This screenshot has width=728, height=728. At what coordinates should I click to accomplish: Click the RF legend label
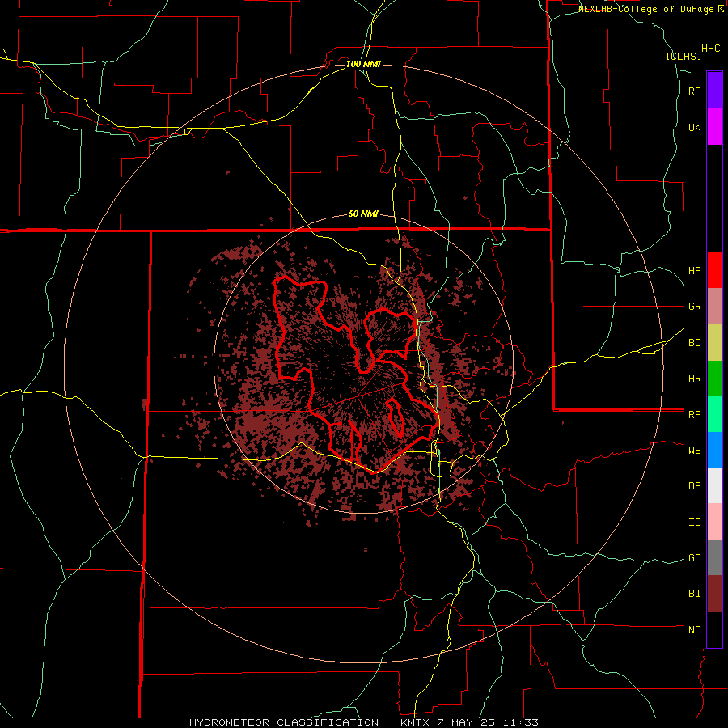pos(694,91)
